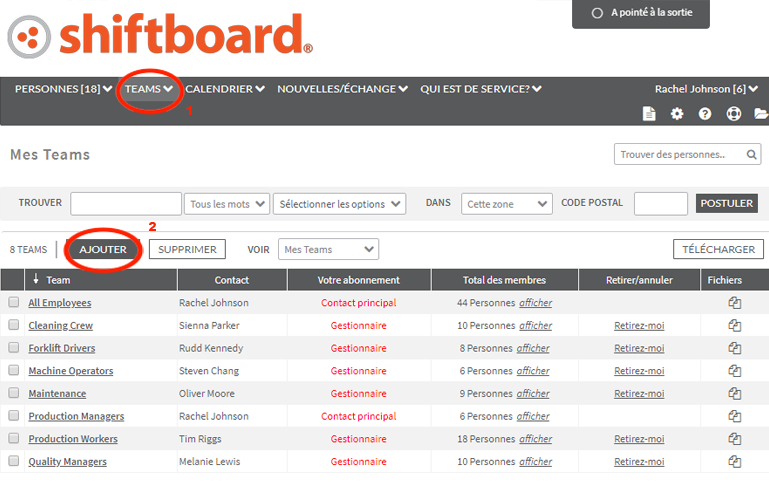Viewport: 769px width, 487px height.
Task: Toggle the 'A pointé à la sortie' radio
Action: pos(597,13)
